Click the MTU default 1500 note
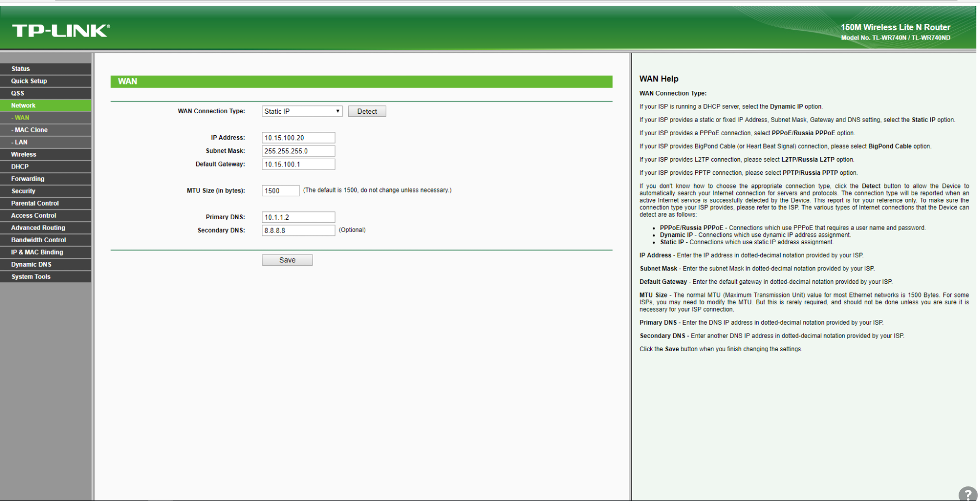This screenshot has width=980, height=501. click(x=377, y=190)
